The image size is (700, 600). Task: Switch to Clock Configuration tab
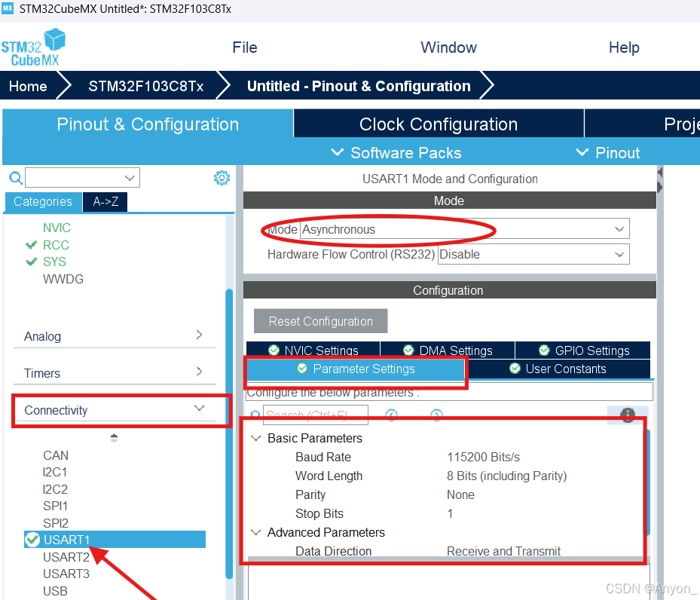[439, 124]
